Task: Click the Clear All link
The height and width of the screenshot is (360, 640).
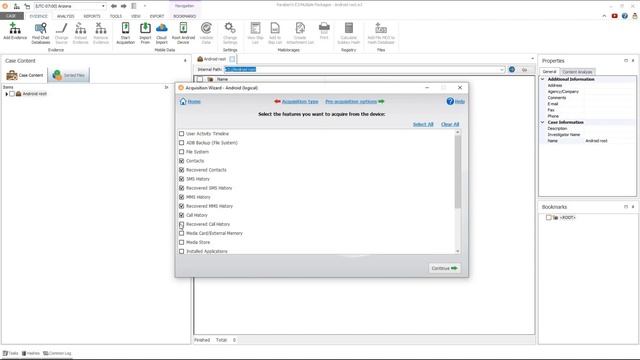Action: click(450, 124)
